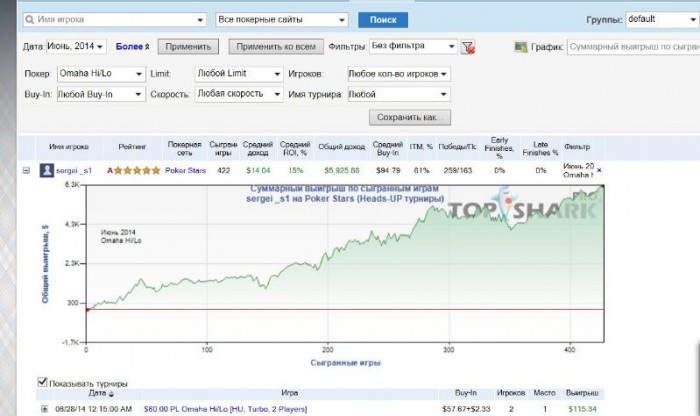
Task: Open the Имя турнира Любой dropdown
Action: point(399,94)
